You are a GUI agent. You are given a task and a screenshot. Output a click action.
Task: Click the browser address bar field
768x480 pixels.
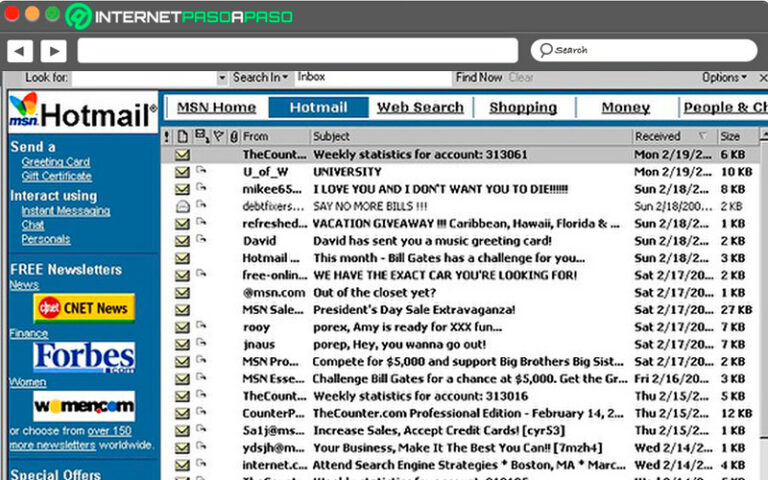pos(298,50)
